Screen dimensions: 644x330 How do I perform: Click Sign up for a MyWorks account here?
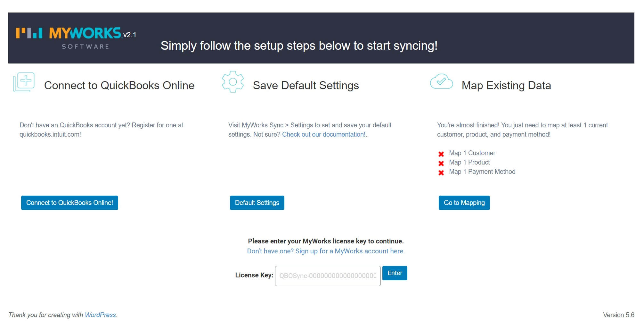(x=350, y=251)
